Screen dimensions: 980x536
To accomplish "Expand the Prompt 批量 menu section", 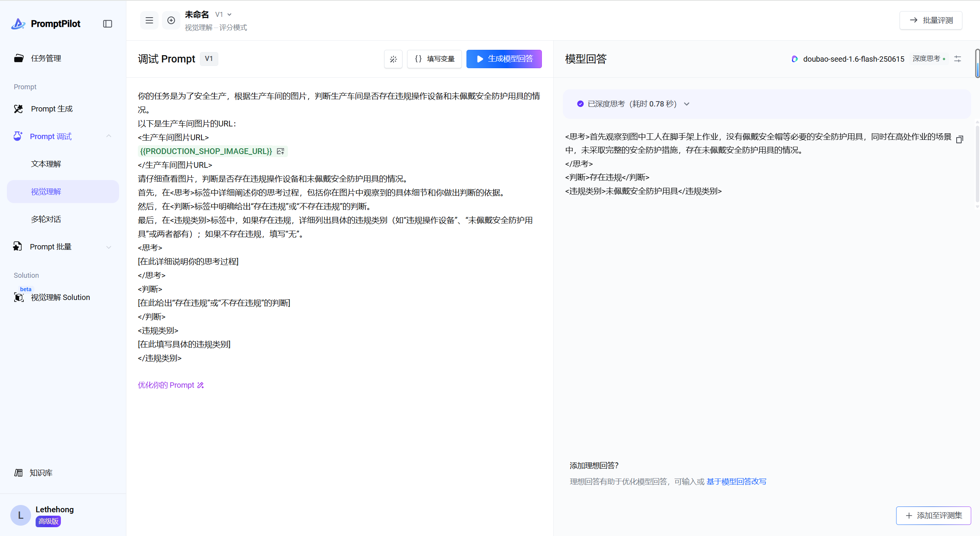I will (109, 247).
